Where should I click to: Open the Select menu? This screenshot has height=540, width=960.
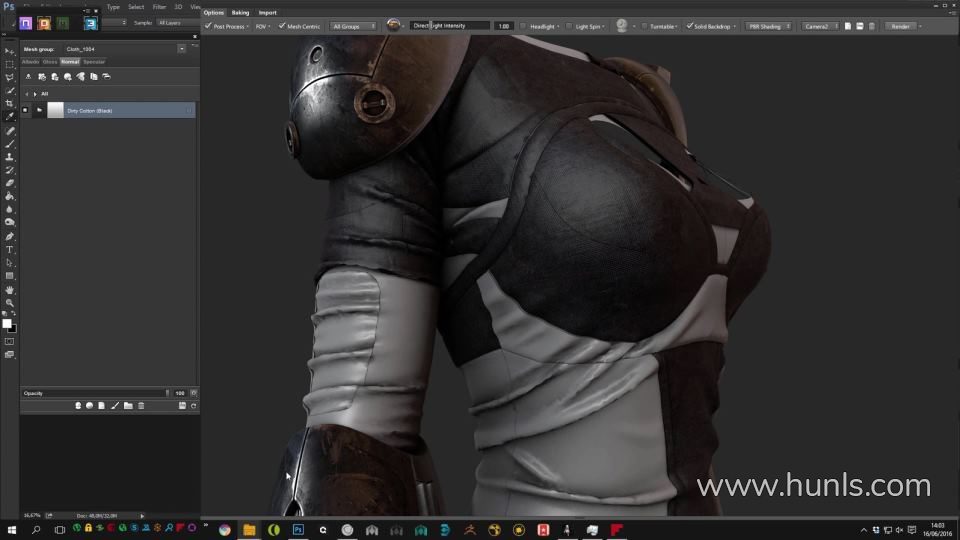[136, 7]
